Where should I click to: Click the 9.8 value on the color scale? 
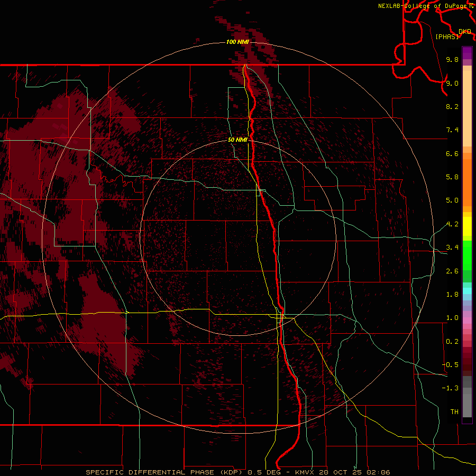[452, 59]
